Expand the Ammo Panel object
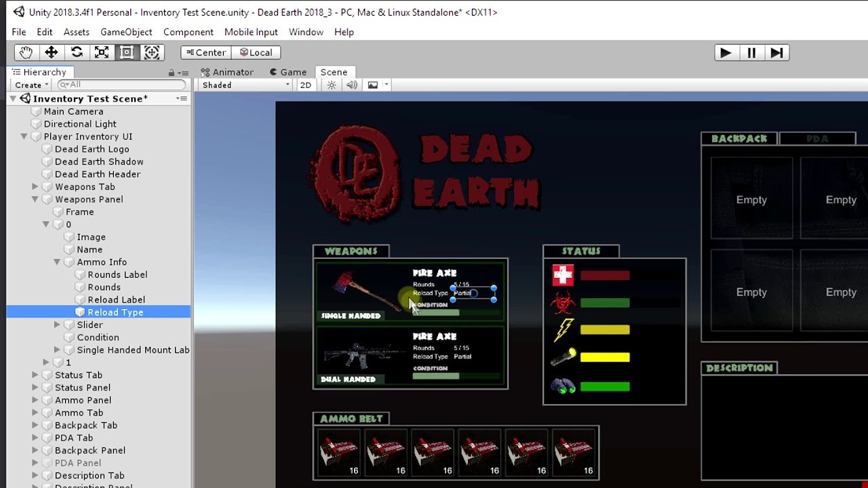 click(35, 400)
